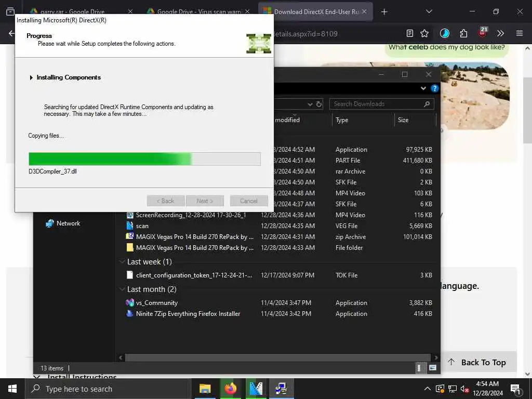The height and width of the screenshot is (399, 532).
Task: Bookmark this page with the star icon
Action: click(424, 33)
